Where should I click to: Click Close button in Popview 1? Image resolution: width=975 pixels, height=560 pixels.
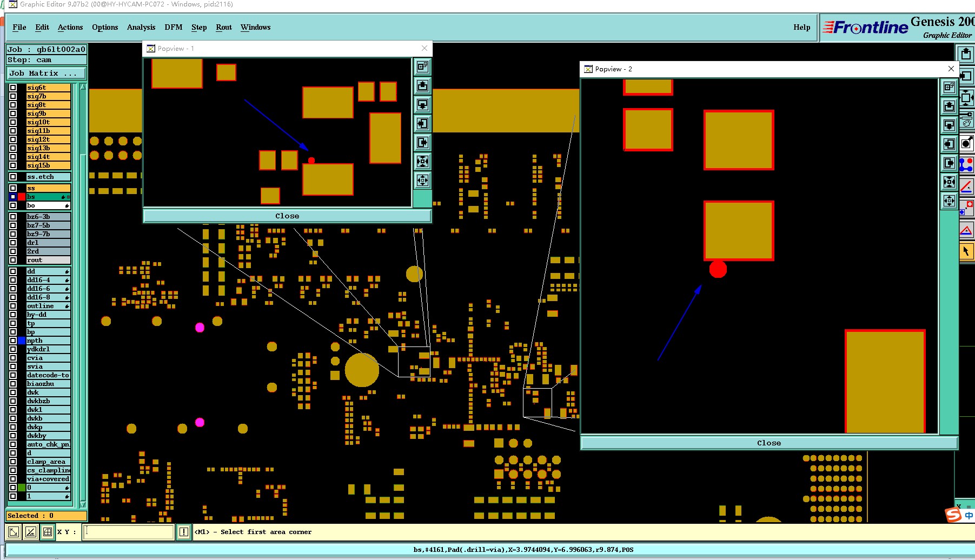point(287,216)
